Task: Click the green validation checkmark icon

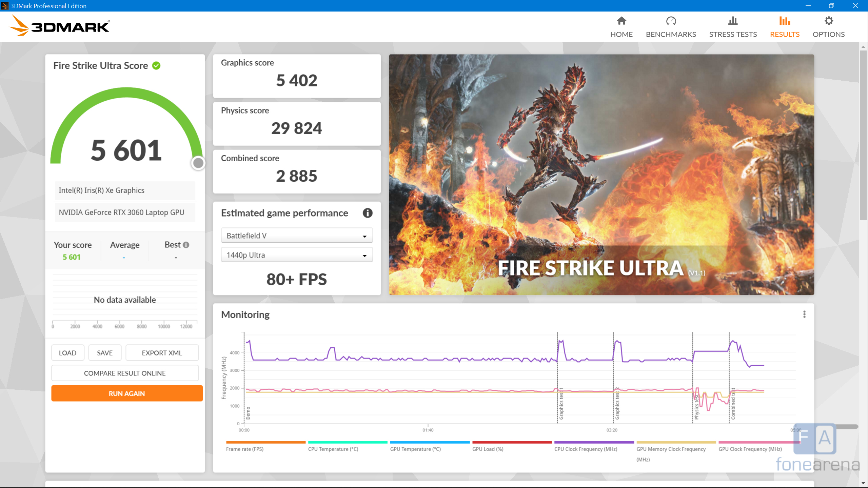Action: point(156,66)
